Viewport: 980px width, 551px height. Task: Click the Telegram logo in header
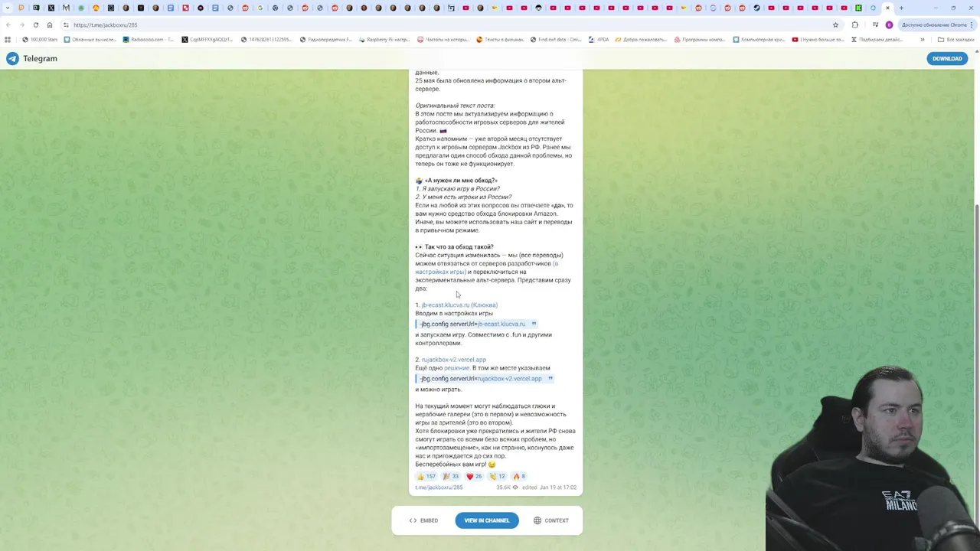(x=12, y=58)
